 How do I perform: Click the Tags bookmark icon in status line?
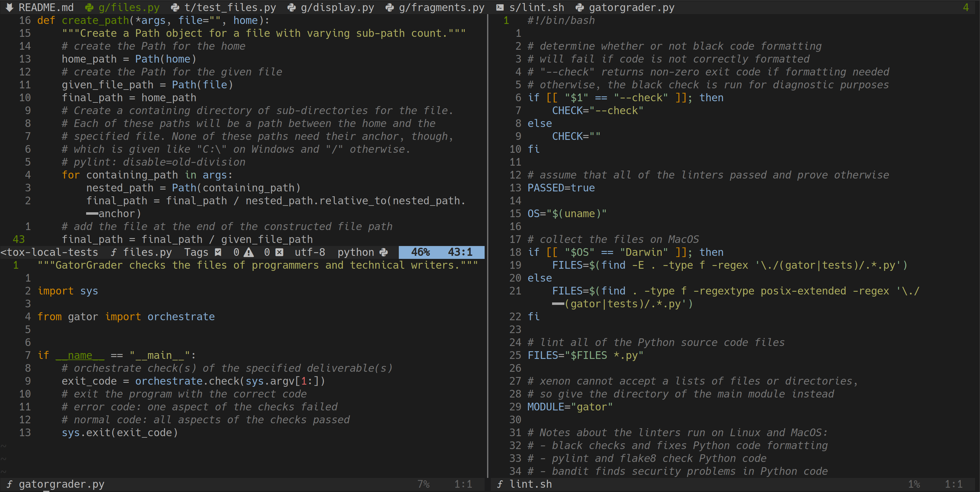point(218,252)
